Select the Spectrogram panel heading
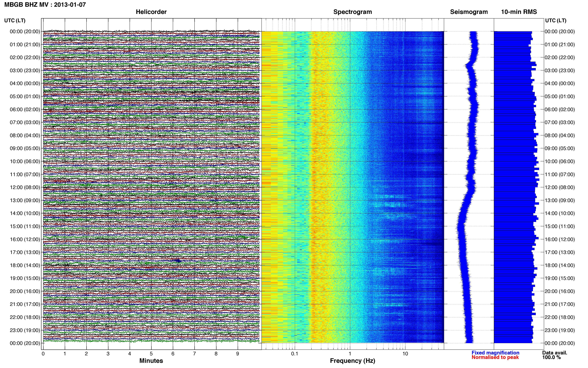Image resolution: width=588 pixels, height=368 pixels. click(x=352, y=12)
